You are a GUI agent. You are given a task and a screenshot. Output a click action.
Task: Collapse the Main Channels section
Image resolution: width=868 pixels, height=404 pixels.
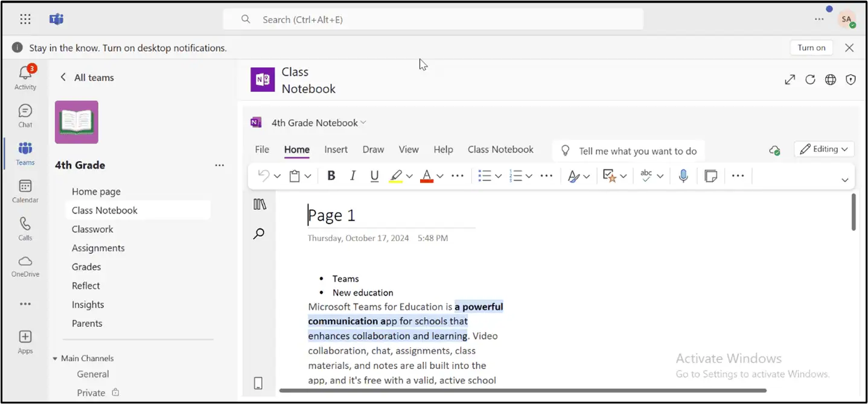(x=55, y=358)
